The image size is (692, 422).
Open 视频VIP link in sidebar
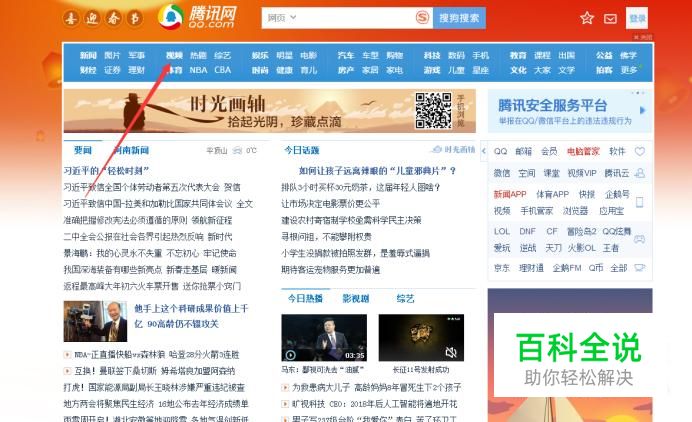point(582,173)
